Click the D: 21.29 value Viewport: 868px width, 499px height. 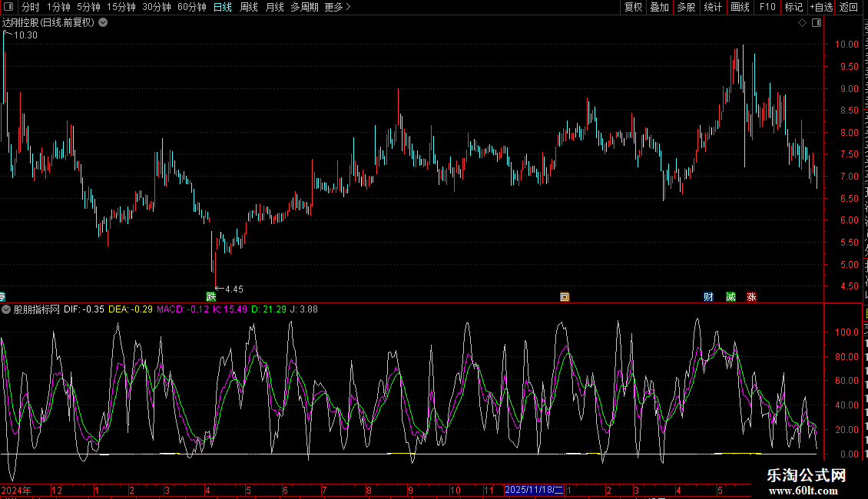(269, 309)
